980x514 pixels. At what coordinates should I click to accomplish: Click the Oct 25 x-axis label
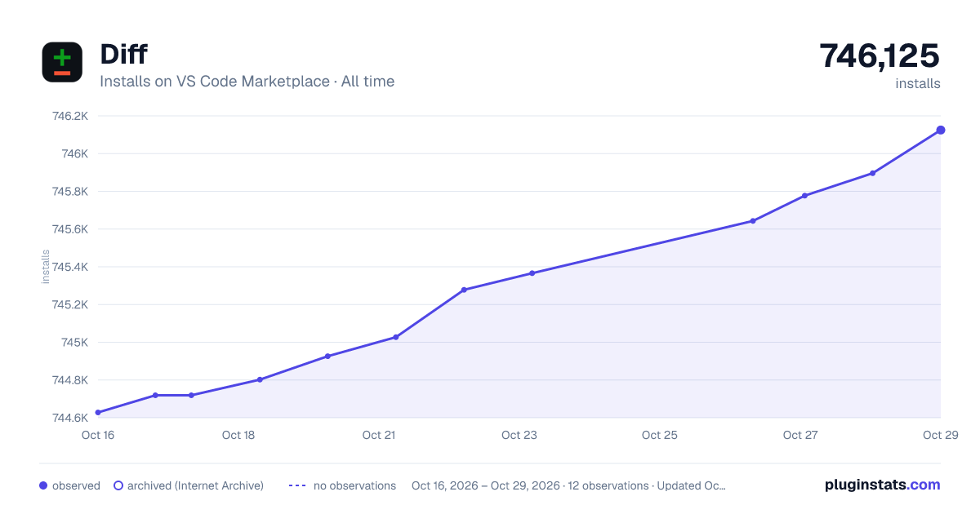[660, 435]
